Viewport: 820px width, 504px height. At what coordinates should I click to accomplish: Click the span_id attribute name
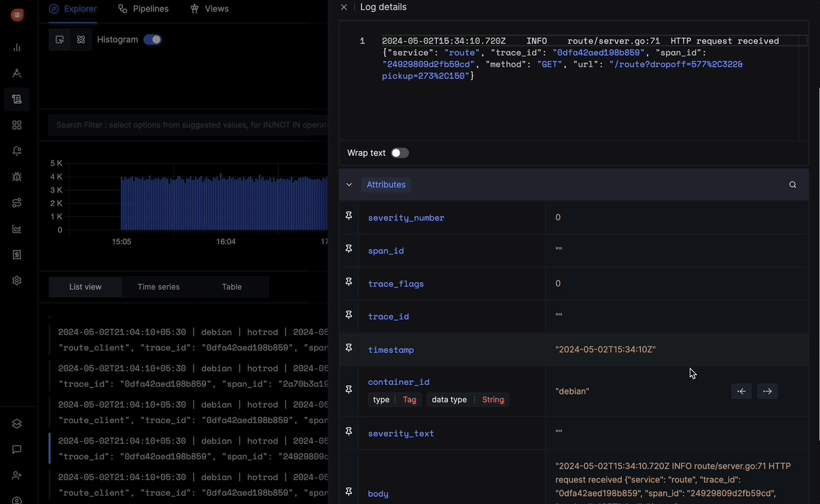pyautogui.click(x=386, y=251)
